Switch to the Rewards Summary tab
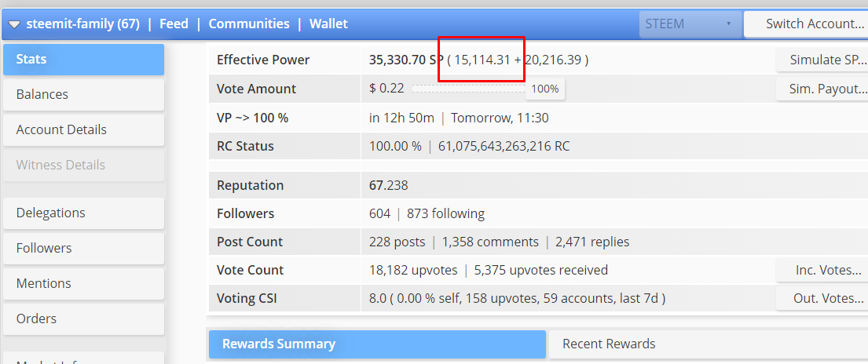Screen dimensions: 868x364 377,344
